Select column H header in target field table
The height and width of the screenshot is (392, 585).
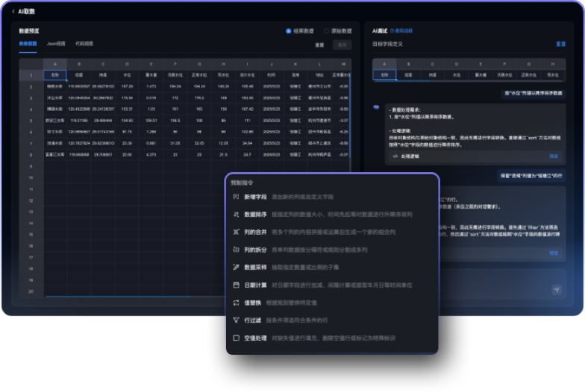(x=553, y=64)
